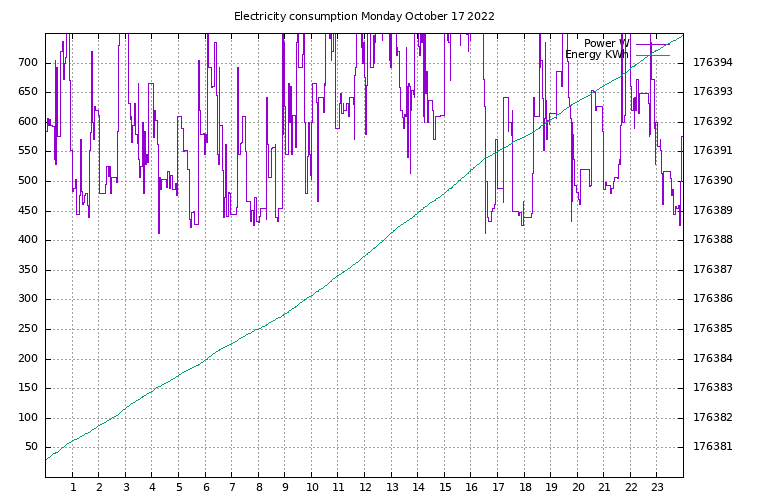
Task: Click the right axis label 176392
Action: coord(713,122)
